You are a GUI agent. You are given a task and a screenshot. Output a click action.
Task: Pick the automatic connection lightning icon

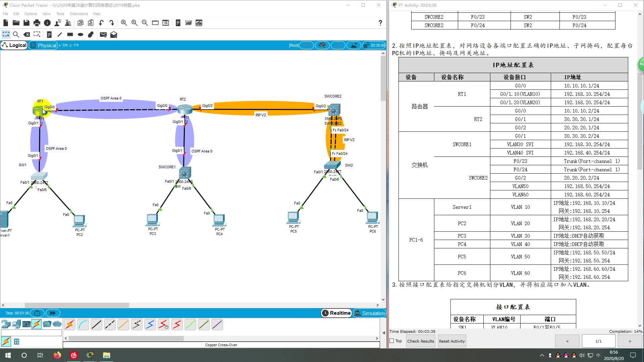point(69,324)
